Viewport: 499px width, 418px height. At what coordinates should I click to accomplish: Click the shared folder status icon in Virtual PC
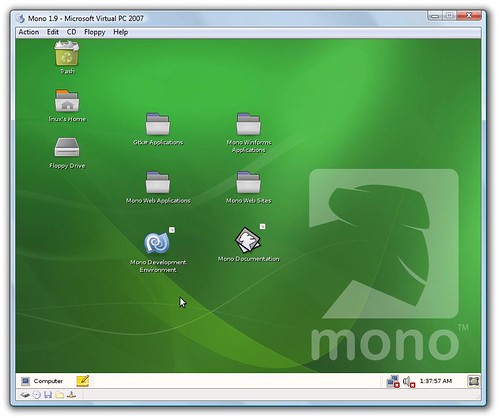click(x=60, y=395)
